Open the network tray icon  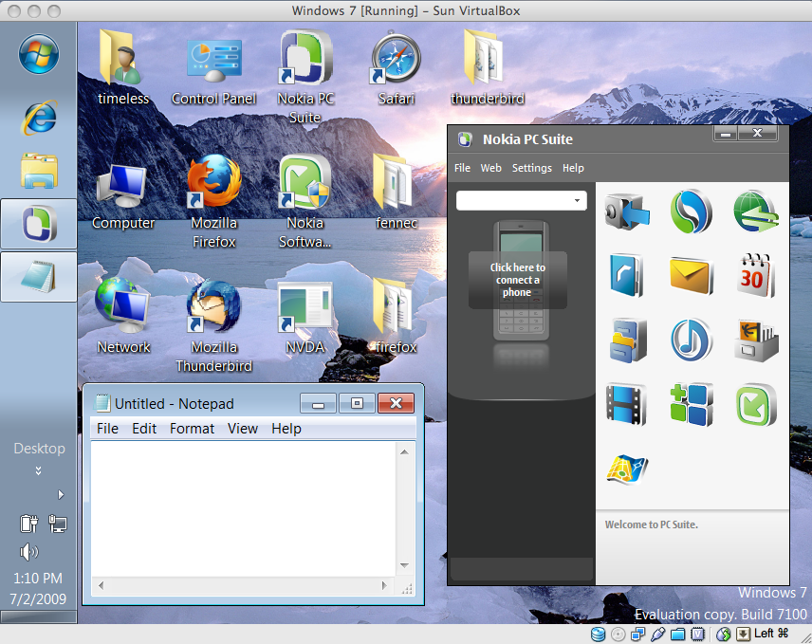click(x=58, y=524)
